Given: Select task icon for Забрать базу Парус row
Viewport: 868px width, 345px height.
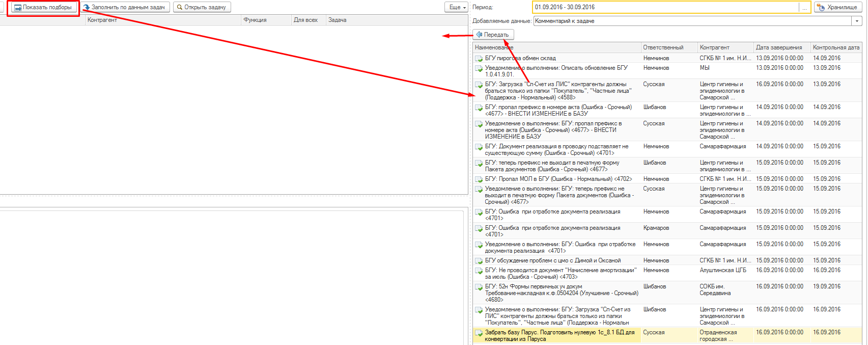Looking at the screenshot, I should 479,333.
